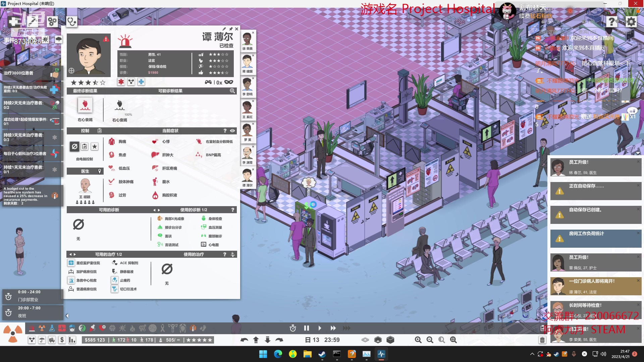Open possible diagnoses magnifier search icon
The height and width of the screenshot is (362, 644).
232,91
